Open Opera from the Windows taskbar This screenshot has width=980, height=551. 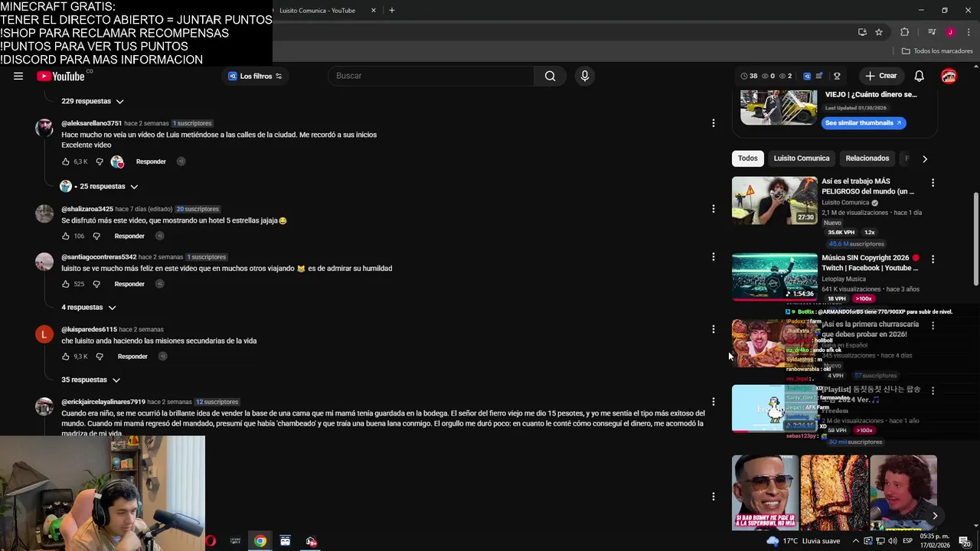(211, 541)
